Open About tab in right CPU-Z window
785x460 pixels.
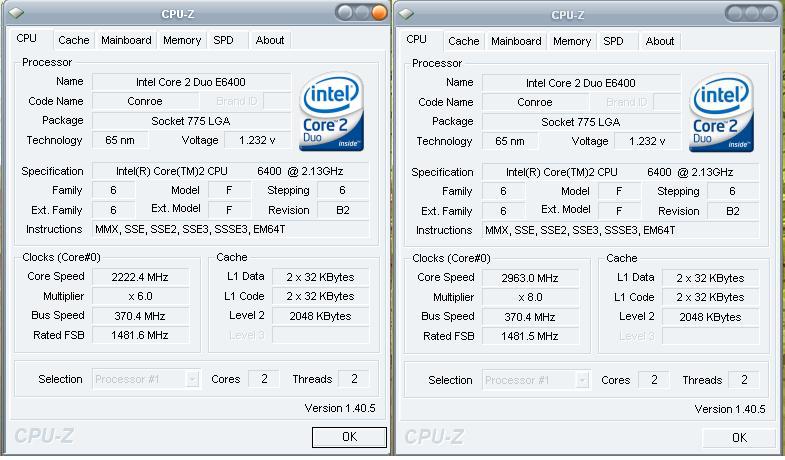point(660,41)
